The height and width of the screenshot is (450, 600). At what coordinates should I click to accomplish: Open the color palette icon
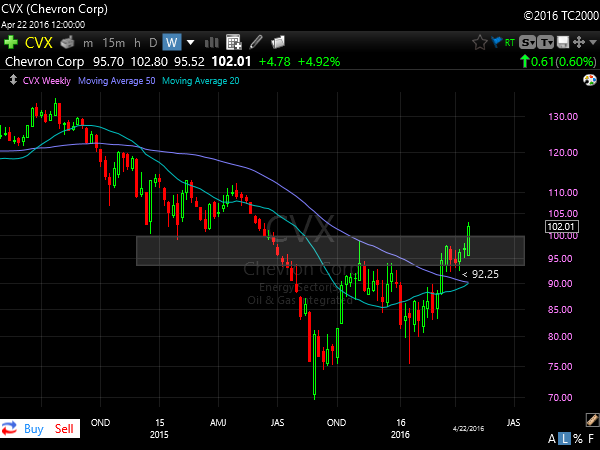(x=590, y=80)
